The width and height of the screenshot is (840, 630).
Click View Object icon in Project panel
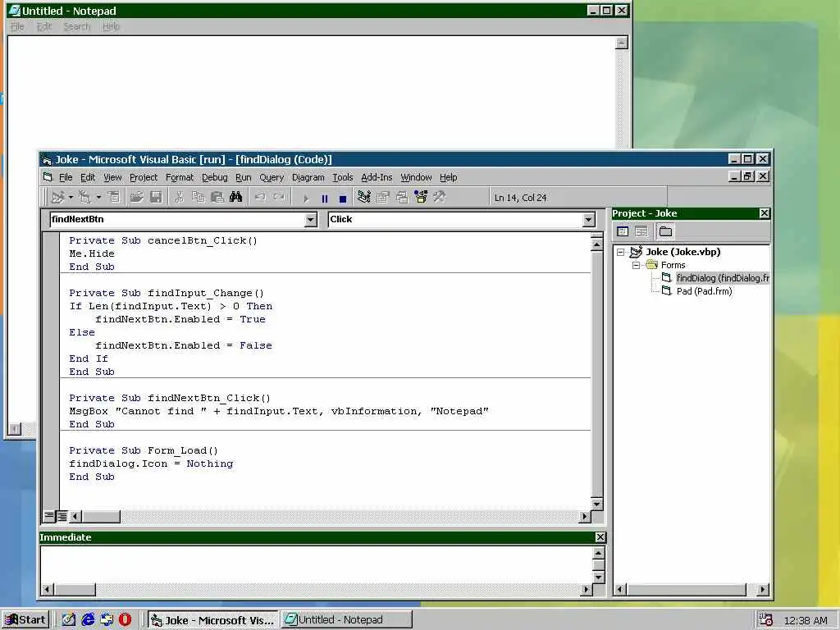pos(641,231)
